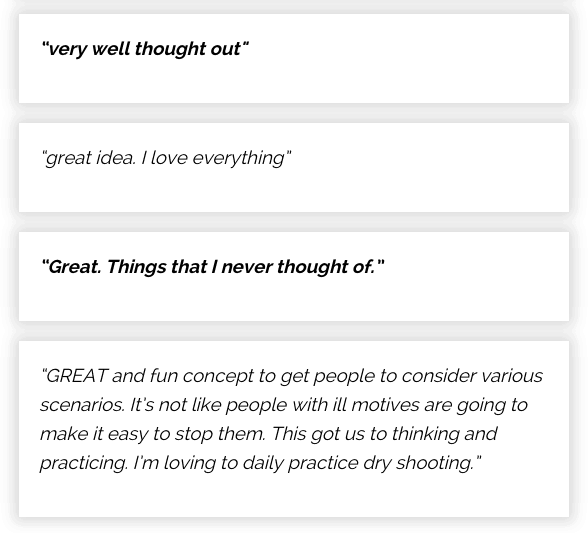Click the "very well thought out" quote
The image size is (588, 533).
(145, 49)
